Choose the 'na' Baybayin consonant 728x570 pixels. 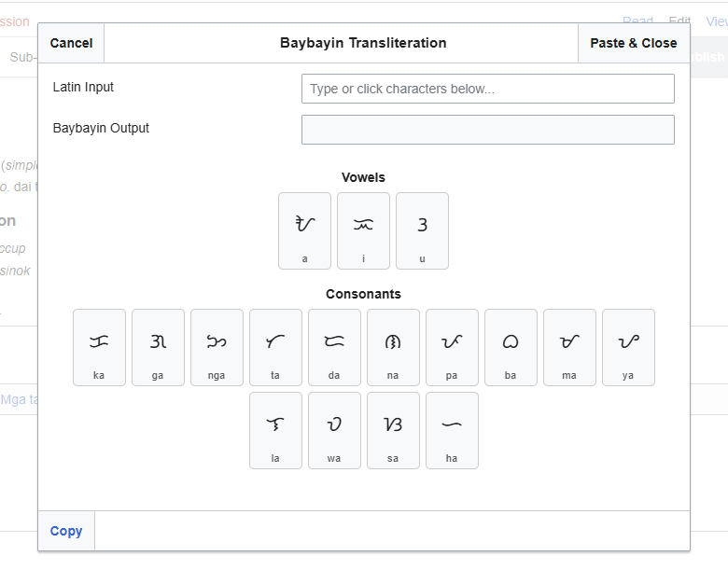[x=393, y=347]
